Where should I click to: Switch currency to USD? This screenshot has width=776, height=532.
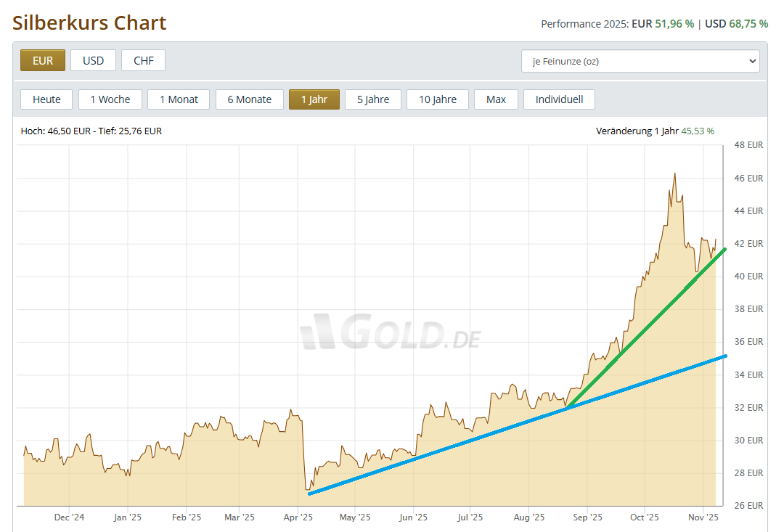[93, 60]
